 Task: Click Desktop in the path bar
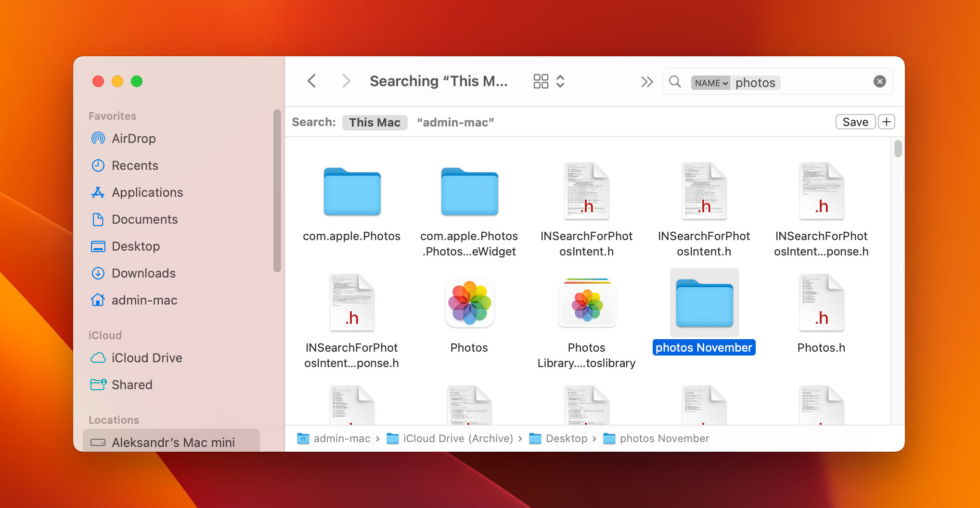click(x=566, y=438)
